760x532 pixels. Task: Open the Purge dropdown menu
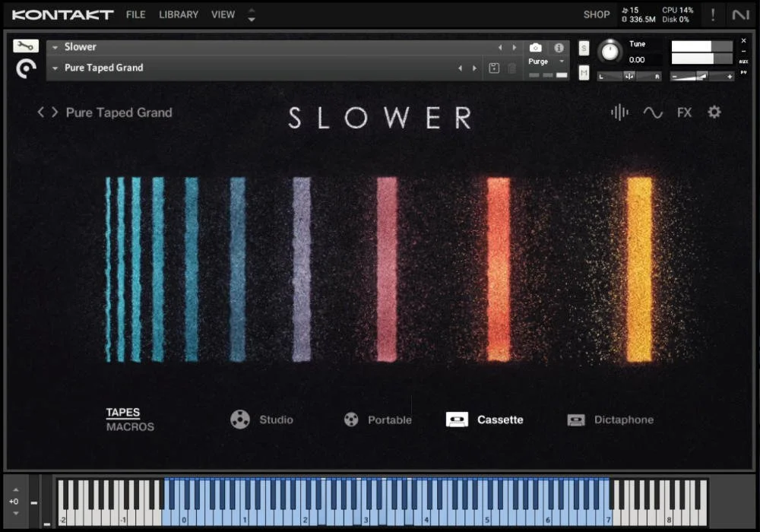562,62
